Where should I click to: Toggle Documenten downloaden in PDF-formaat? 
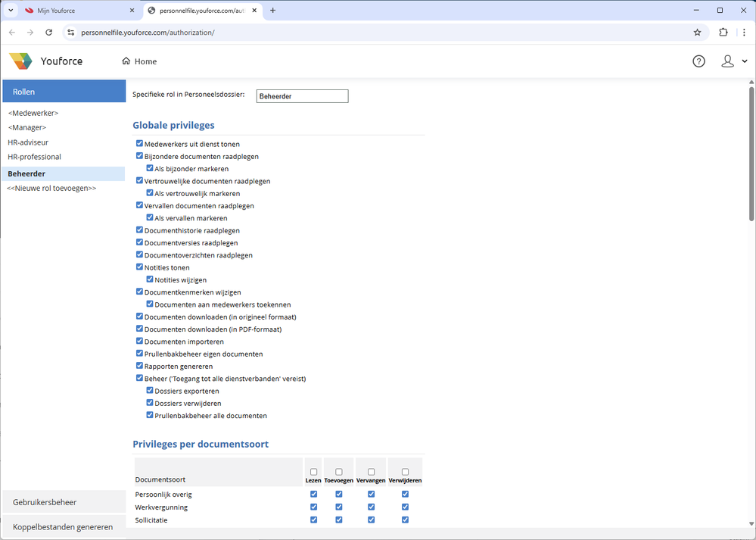139,329
